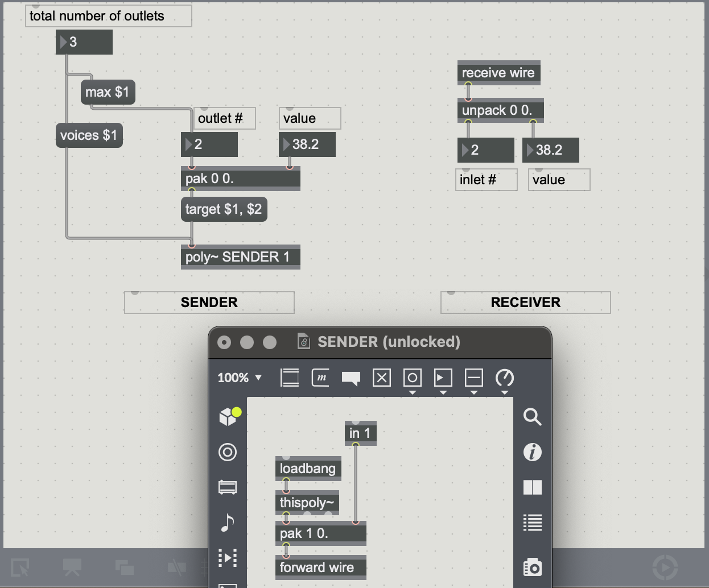Open the inspector info icon
Viewport: 709px width, 588px height.
[532, 452]
